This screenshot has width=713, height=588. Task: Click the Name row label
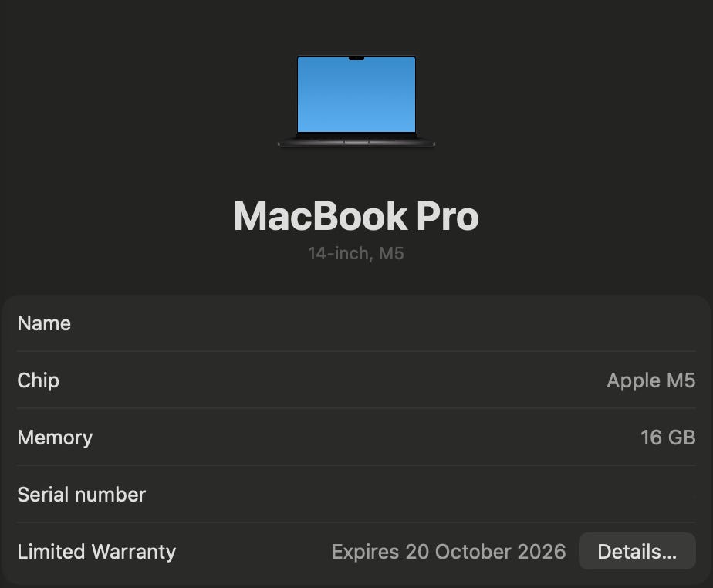pos(44,323)
